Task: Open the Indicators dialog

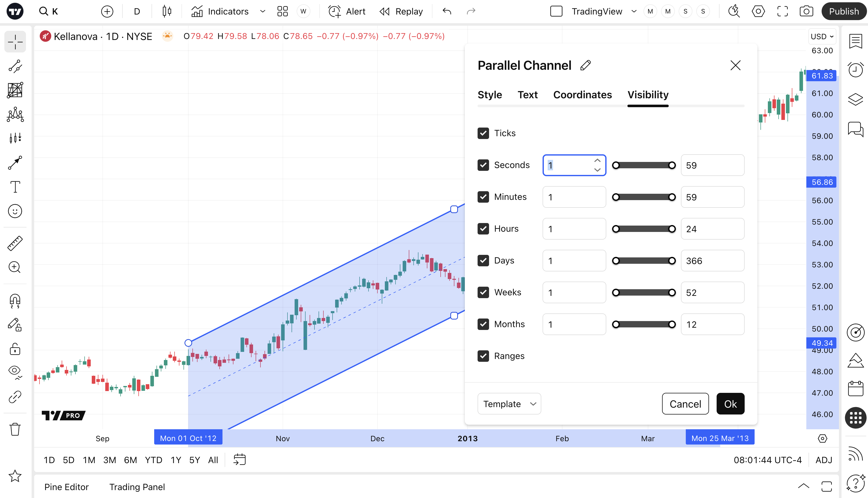Action: pos(220,12)
